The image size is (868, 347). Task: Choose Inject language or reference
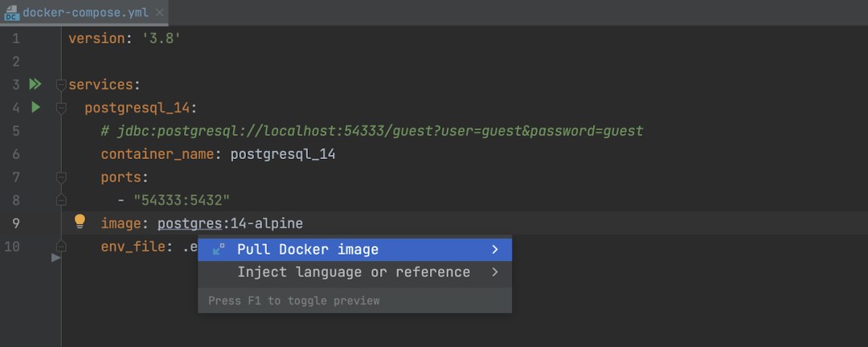point(354,272)
